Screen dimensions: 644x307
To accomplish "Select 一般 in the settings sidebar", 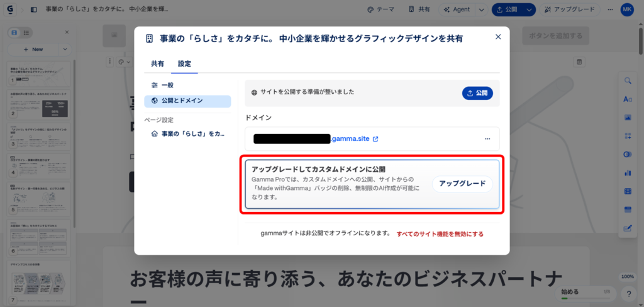I will pyautogui.click(x=167, y=85).
